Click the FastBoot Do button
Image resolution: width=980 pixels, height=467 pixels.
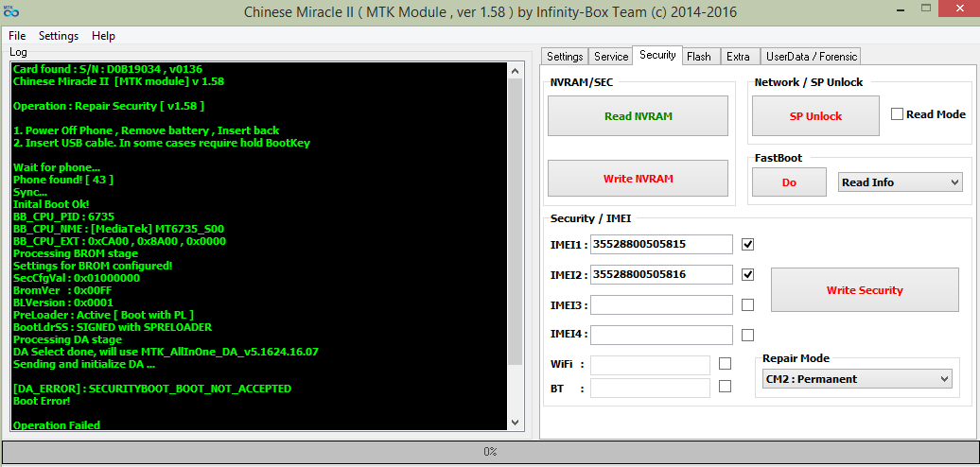789,182
